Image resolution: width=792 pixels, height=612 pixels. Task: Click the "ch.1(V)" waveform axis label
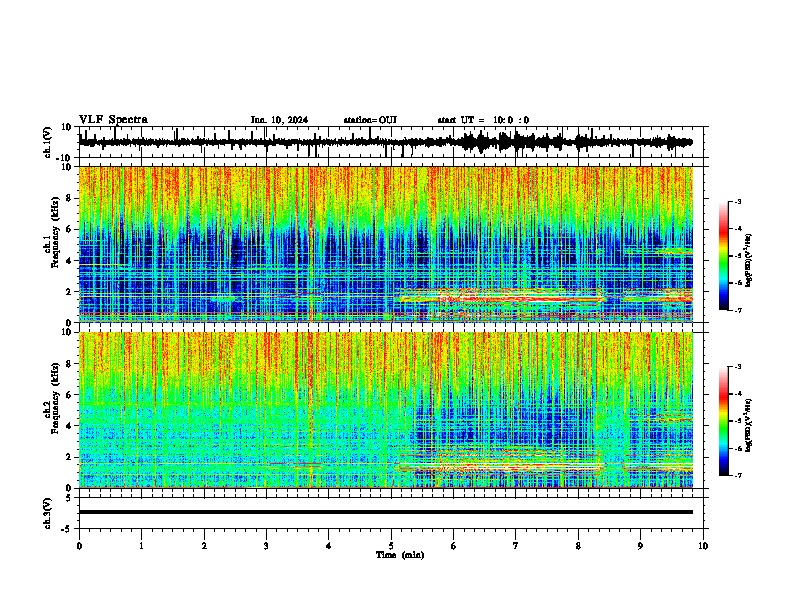pyautogui.click(x=47, y=142)
